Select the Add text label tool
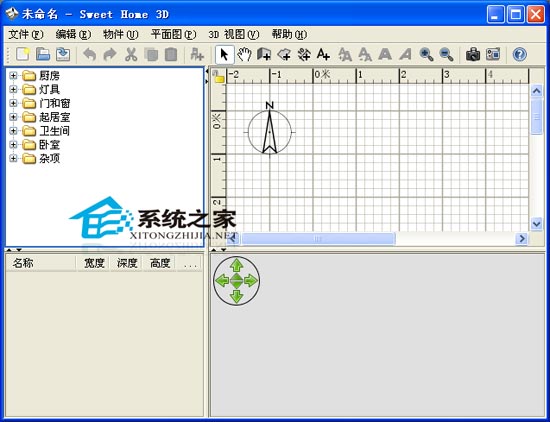 [323, 54]
